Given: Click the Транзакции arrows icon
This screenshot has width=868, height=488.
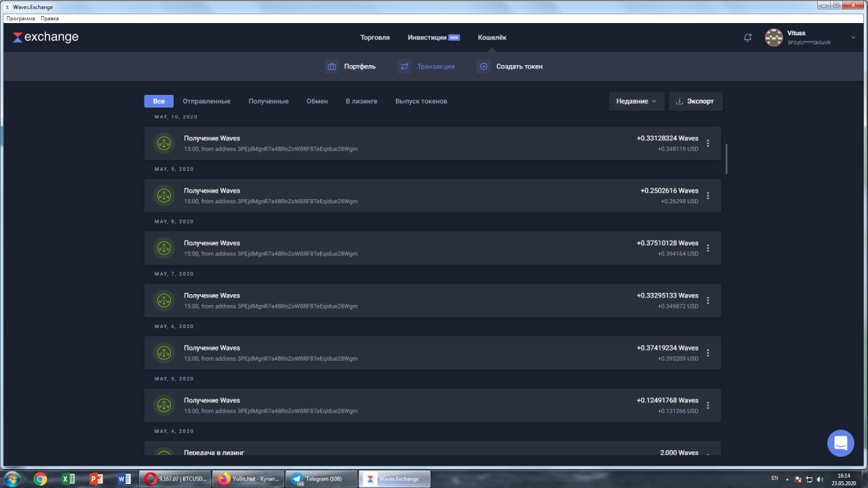Looking at the screenshot, I should tap(405, 66).
